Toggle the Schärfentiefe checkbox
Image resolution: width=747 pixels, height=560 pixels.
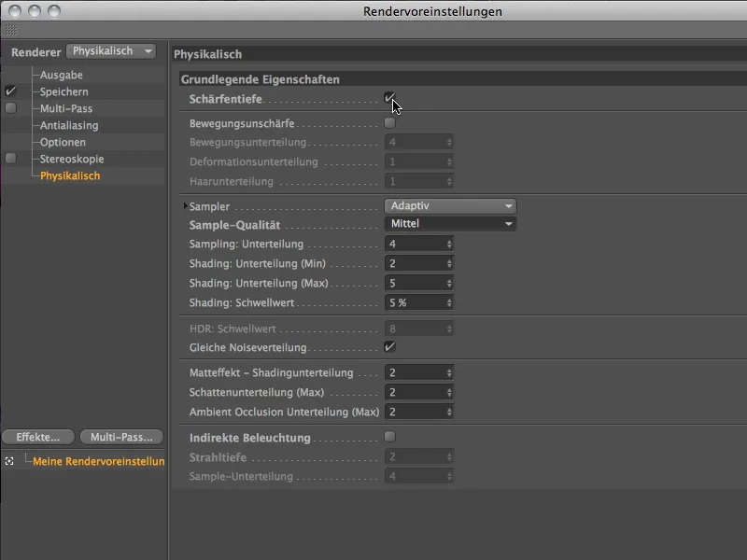(389, 98)
